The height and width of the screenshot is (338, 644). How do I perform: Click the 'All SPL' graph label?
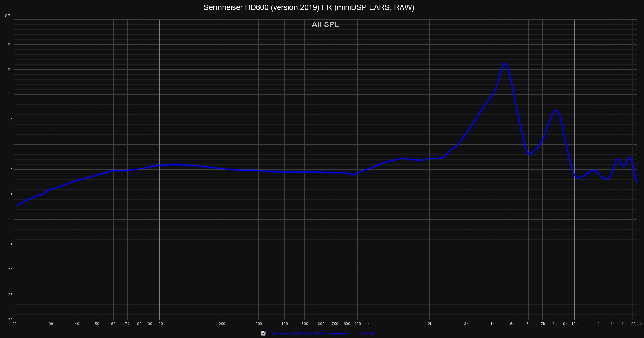pyautogui.click(x=325, y=24)
